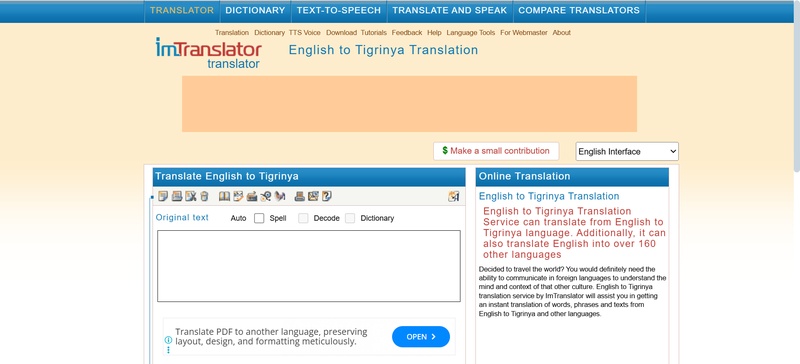
Task: Switch to the TEXT-TO-SPEECH tab
Action: pyautogui.click(x=339, y=11)
